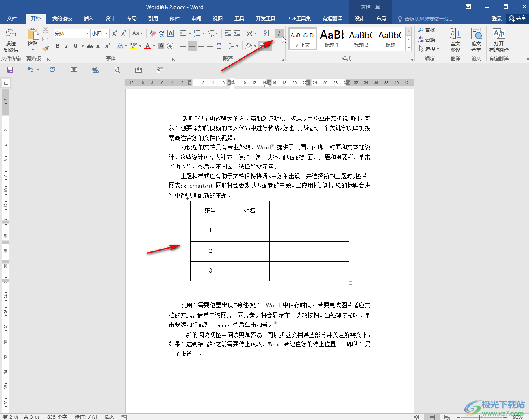Click the Decrease Indent icon
The image size is (529, 420).
[x=228, y=33]
